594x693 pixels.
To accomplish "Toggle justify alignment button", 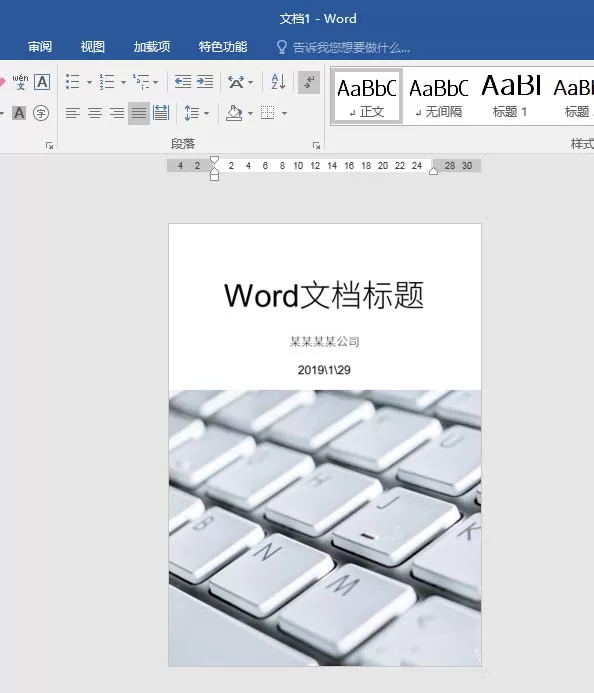I will pyautogui.click(x=139, y=113).
